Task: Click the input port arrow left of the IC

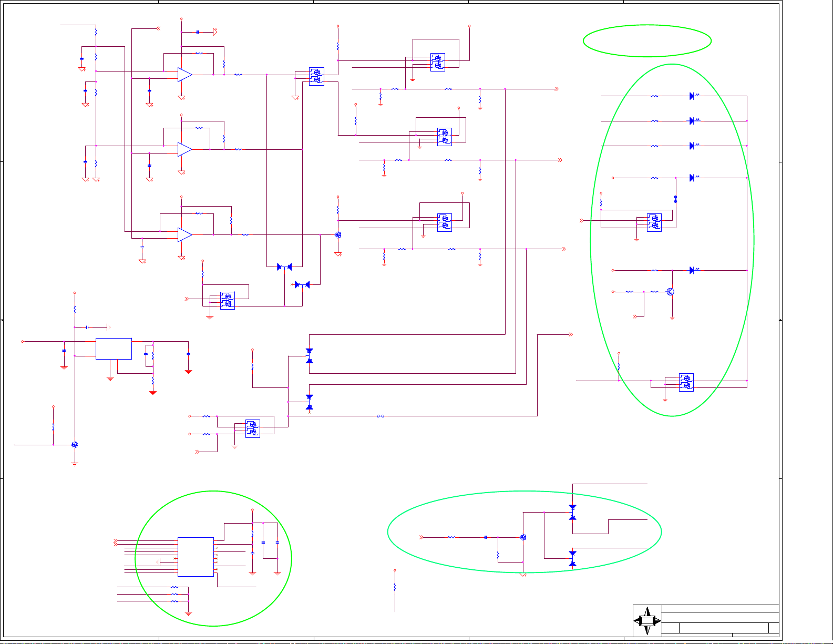Action: 116,541
